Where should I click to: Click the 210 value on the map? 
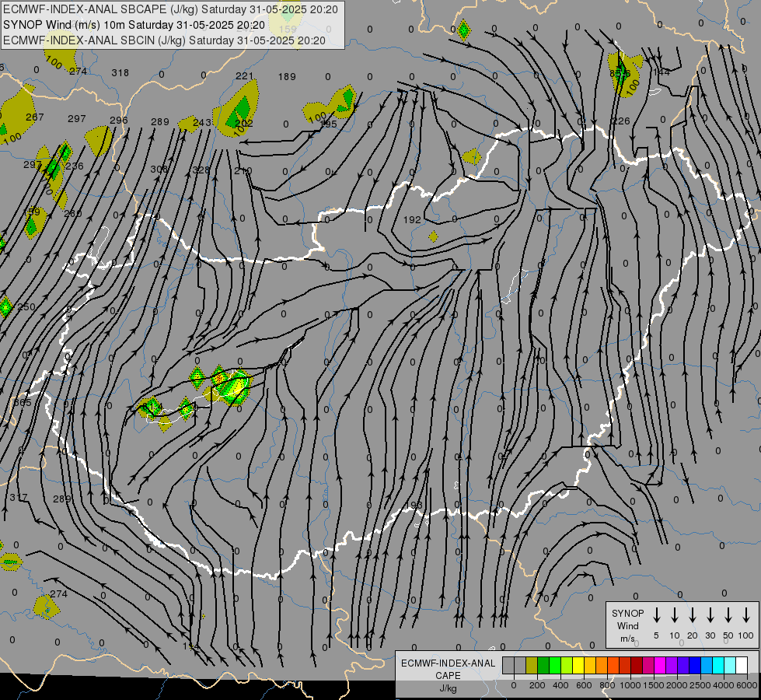click(x=243, y=171)
